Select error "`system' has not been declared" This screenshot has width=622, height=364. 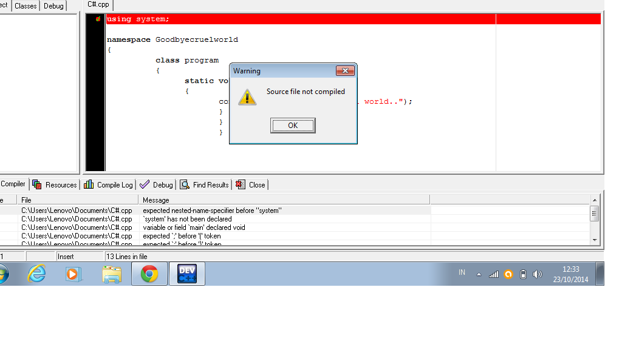187,219
